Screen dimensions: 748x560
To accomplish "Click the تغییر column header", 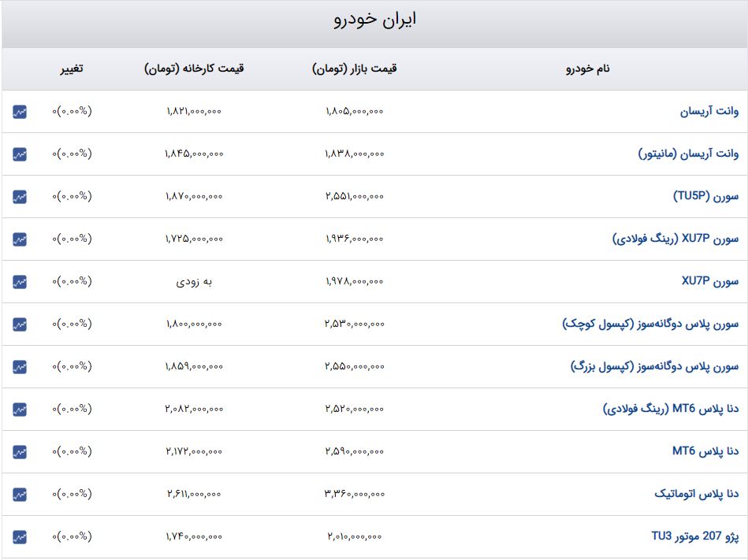I will click(72, 69).
